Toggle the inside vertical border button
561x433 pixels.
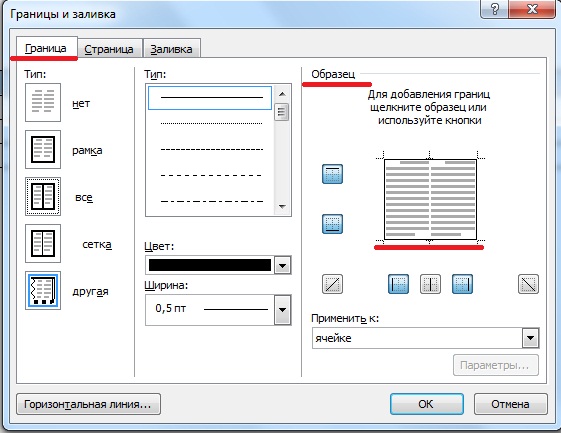click(430, 284)
